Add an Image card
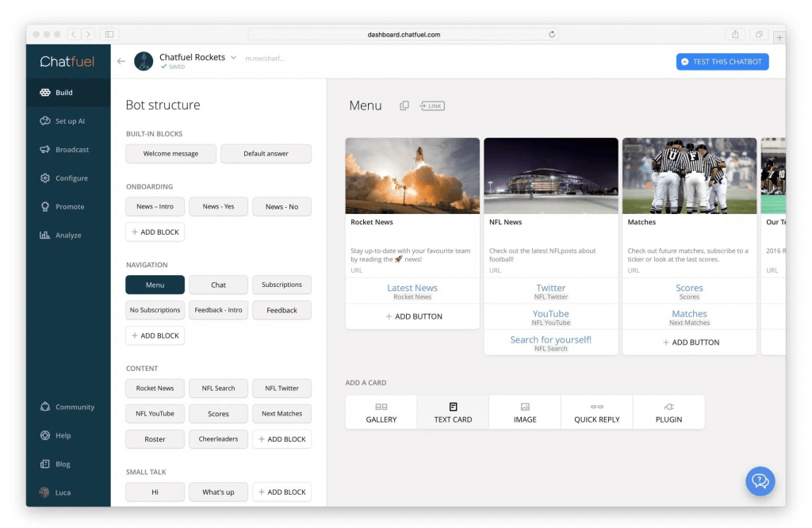The width and height of the screenshot is (812, 528). pyautogui.click(x=525, y=412)
